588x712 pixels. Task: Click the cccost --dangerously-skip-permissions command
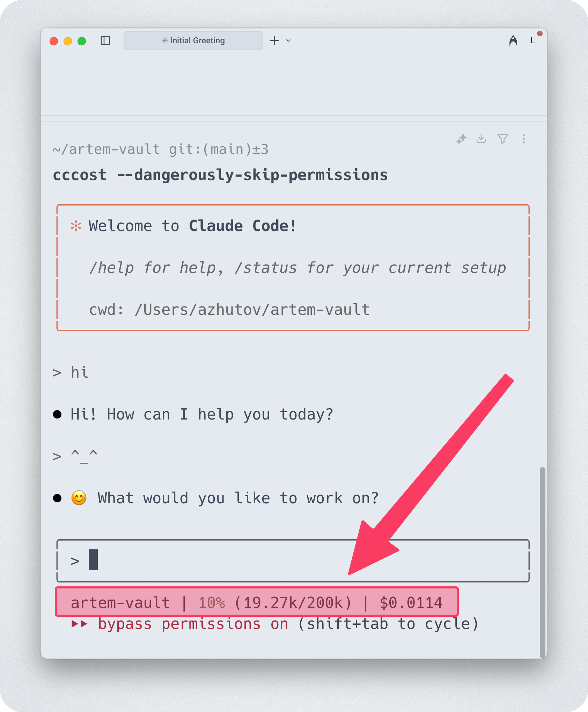coord(220,175)
